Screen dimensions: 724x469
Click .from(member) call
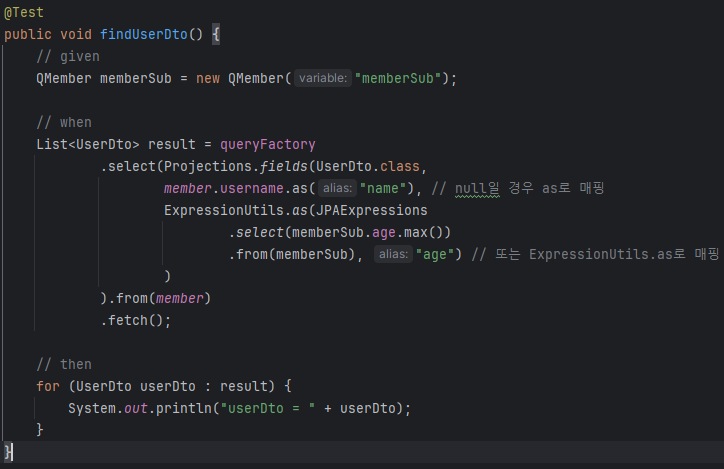click(x=159, y=299)
